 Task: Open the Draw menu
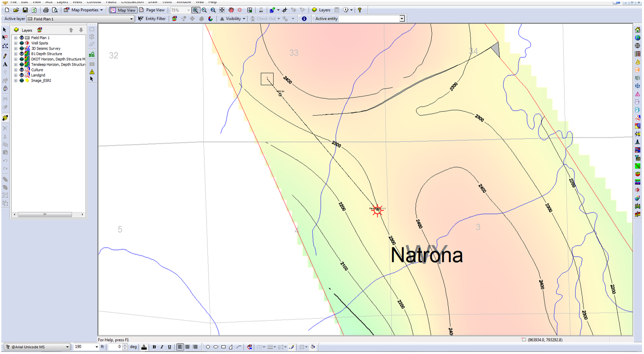tap(153, 2)
